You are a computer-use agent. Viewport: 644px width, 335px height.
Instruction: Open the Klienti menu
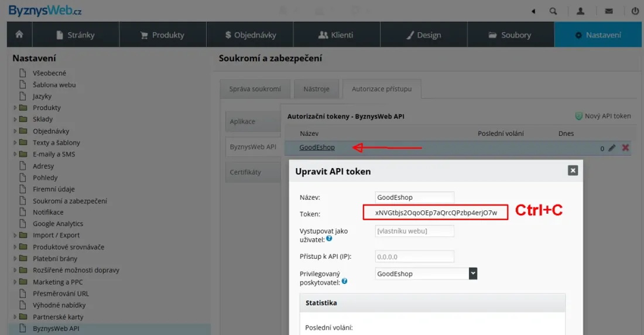click(337, 35)
